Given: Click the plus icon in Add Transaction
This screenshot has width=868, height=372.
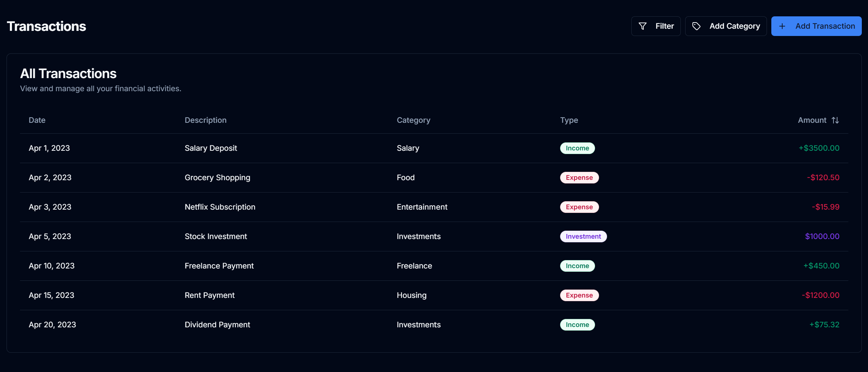Looking at the screenshot, I should pyautogui.click(x=782, y=26).
